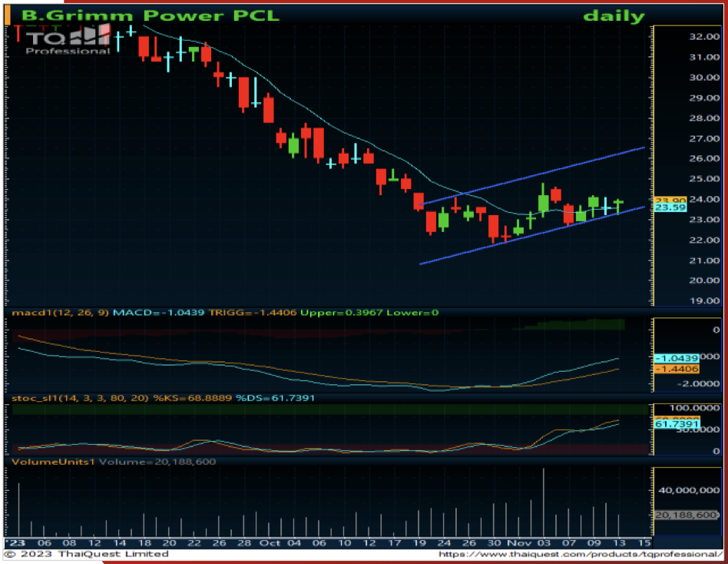Click the lower blue channel trendline
728x564 pixels.
[x=532, y=236]
